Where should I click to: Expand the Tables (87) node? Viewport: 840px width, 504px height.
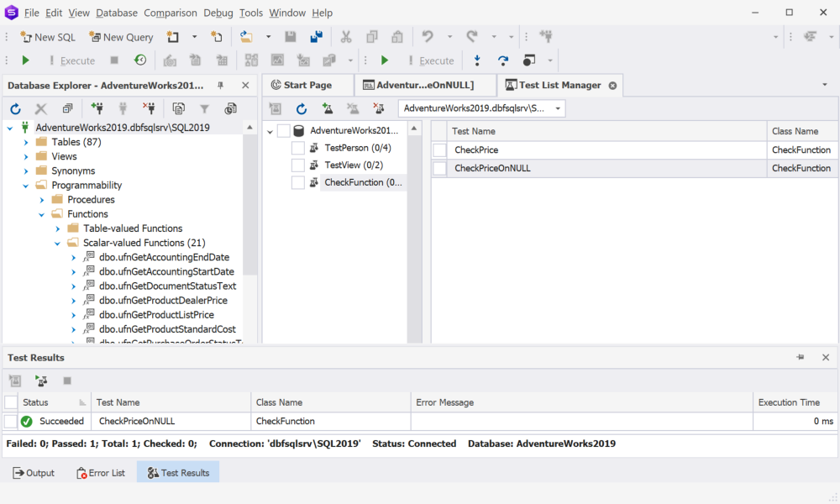click(x=26, y=142)
